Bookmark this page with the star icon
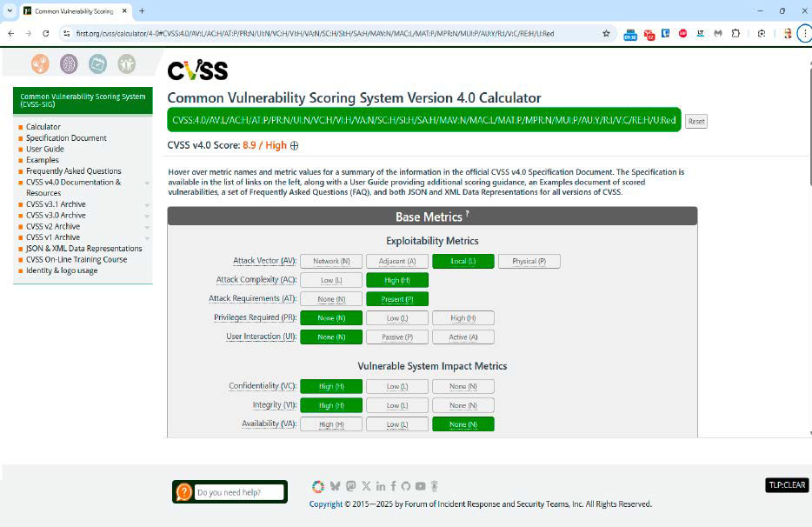Image resolution: width=812 pixels, height=527 pixels. click(606, 33)
